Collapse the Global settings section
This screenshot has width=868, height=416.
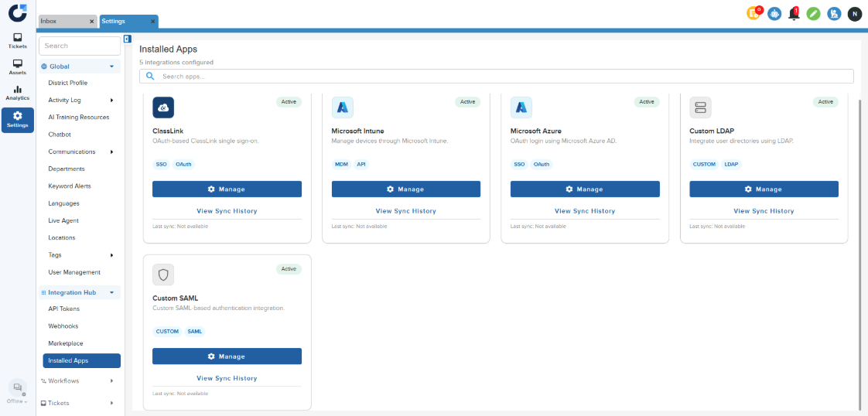[x=111, y=66]
